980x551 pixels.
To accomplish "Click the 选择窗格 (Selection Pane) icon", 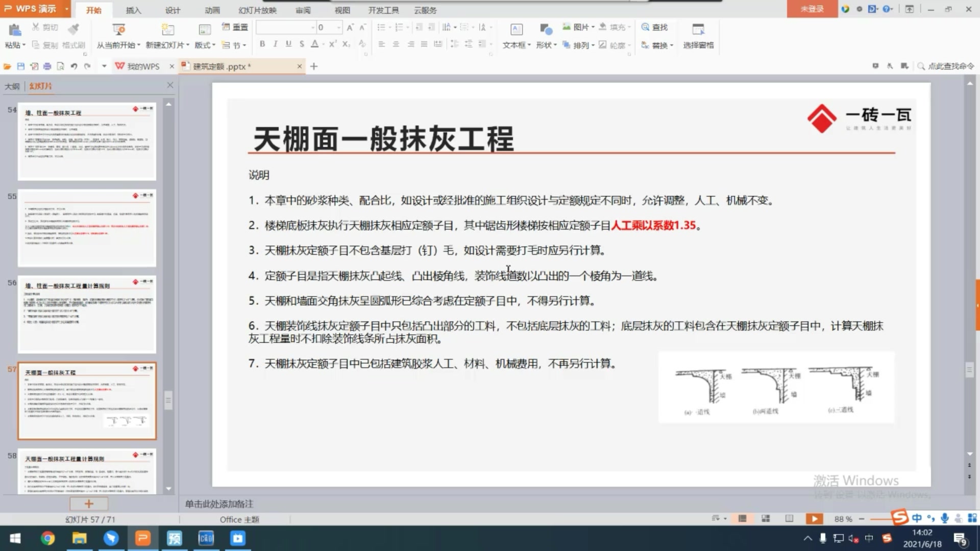I will (698, 36).
